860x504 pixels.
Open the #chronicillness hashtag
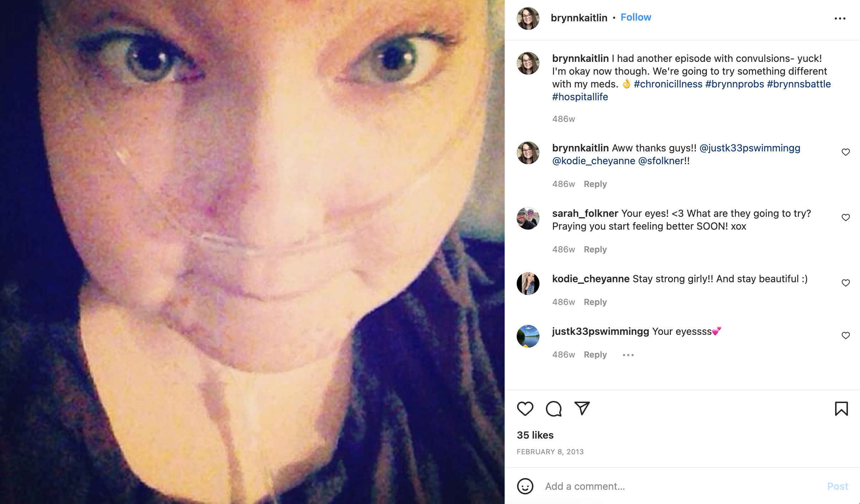pyautogui.click(x=668, y=84)
